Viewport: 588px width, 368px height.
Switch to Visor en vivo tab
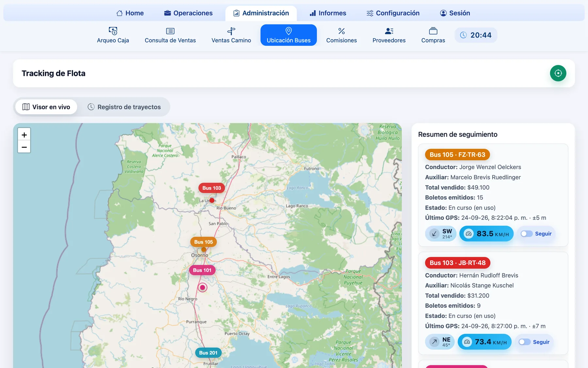coord(46,107)
